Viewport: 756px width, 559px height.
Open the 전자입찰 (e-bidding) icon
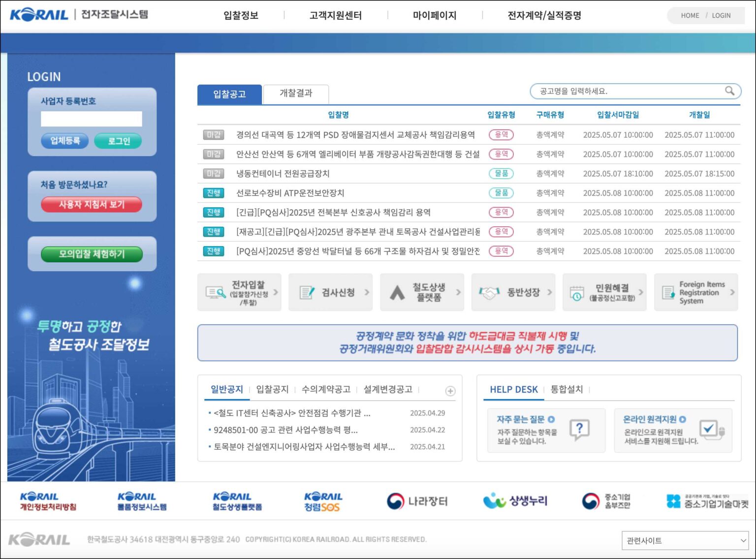click(x=239, y=292)
